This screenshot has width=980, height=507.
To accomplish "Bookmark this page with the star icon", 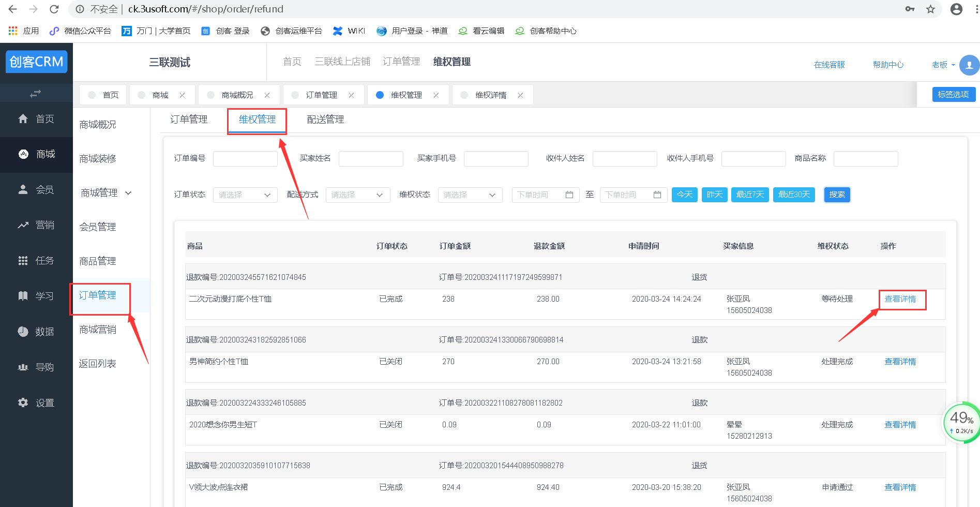I will (x=930, y=9).
